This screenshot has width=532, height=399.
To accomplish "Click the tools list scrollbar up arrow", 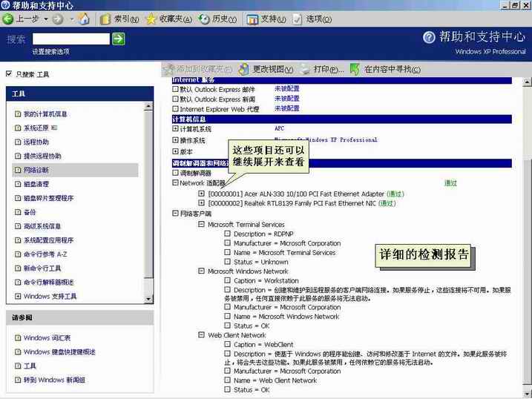I will click(148, 107).
